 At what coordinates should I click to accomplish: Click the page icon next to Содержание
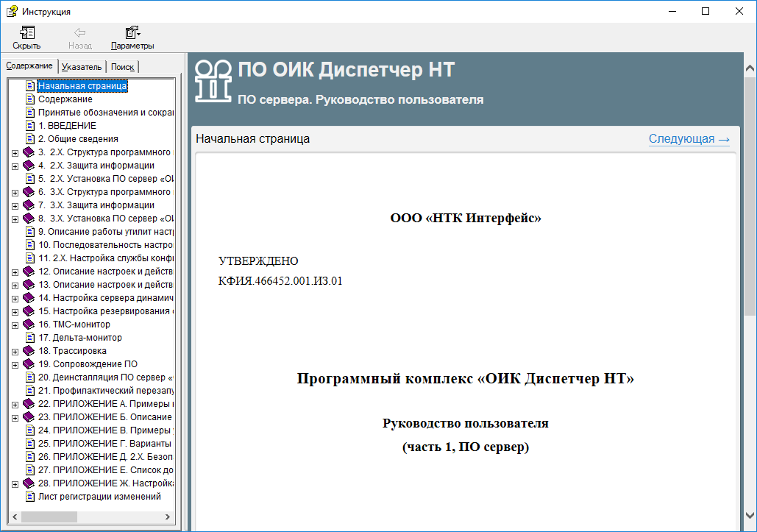point(30,99)
